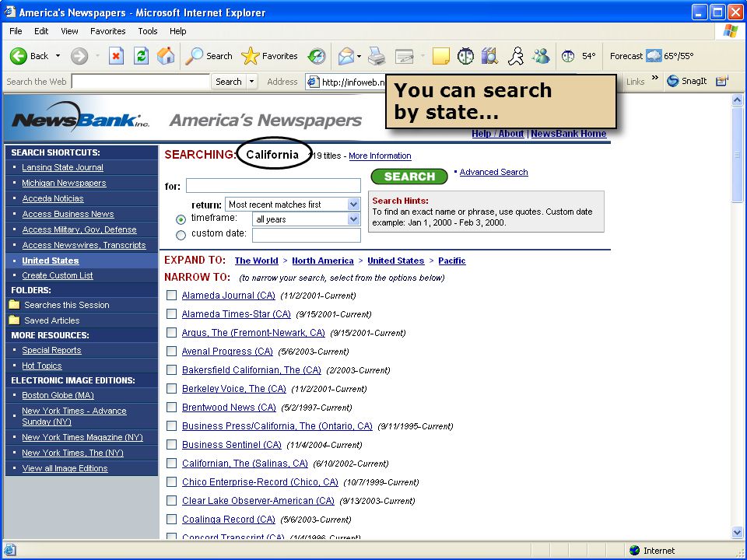747x560 pixels.
Task: Select the Berkeley Voice checkbox
Action: point(171,389)
